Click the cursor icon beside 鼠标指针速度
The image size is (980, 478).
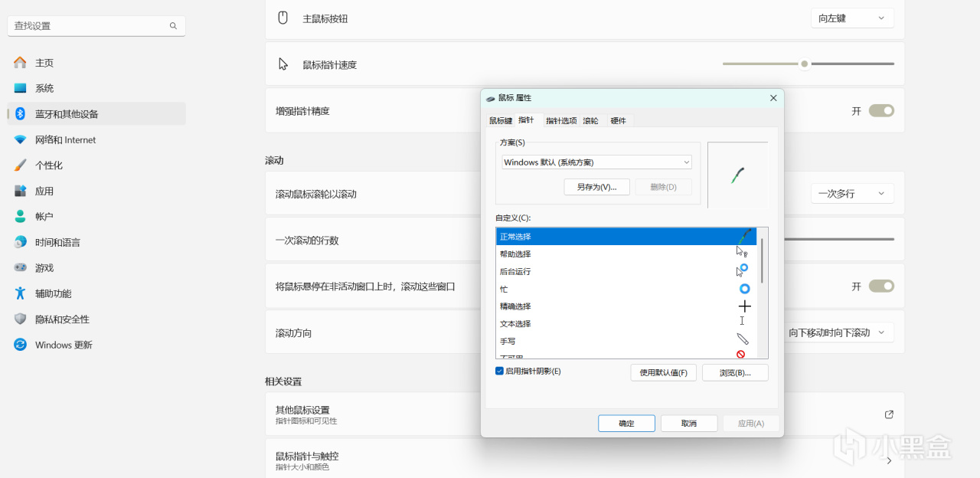pyautogui.click(x=283, y=64)
